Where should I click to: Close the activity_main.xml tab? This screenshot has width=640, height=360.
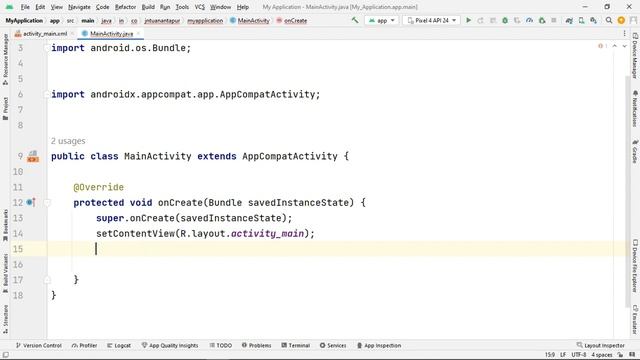[73, 33]
